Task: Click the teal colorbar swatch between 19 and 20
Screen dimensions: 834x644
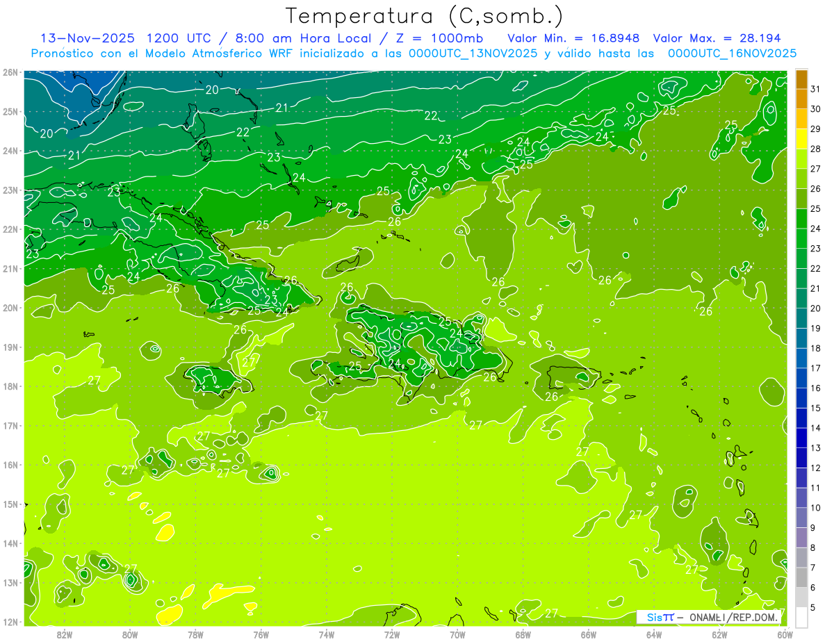Action: [x=801, y=318]
